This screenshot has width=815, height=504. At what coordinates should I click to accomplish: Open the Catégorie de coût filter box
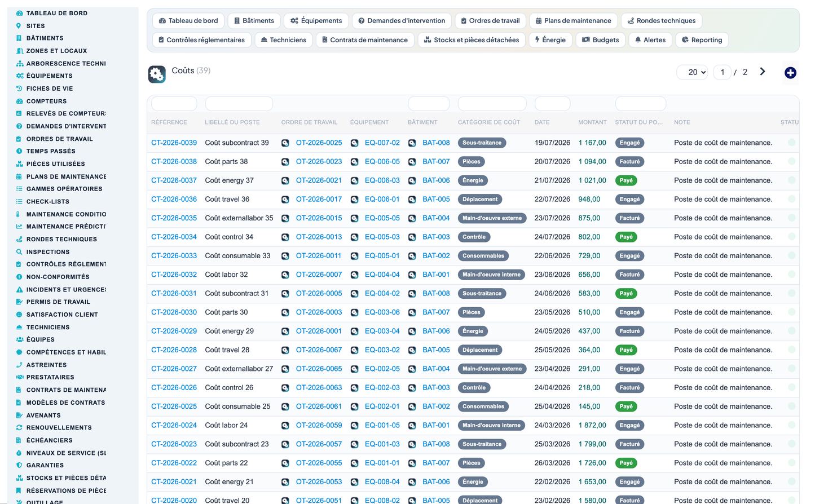[492, 104]
